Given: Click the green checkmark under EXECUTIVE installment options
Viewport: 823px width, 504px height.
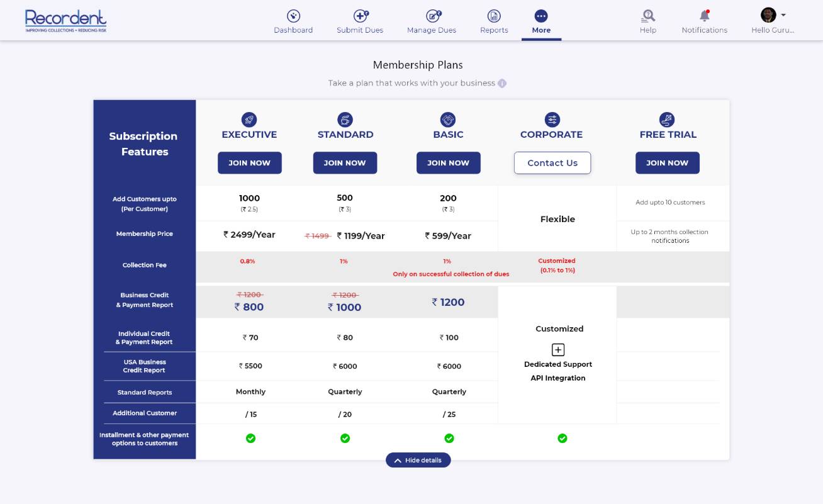Looking at the screenshot, I should pyautogui.click(x=250, y=438).
